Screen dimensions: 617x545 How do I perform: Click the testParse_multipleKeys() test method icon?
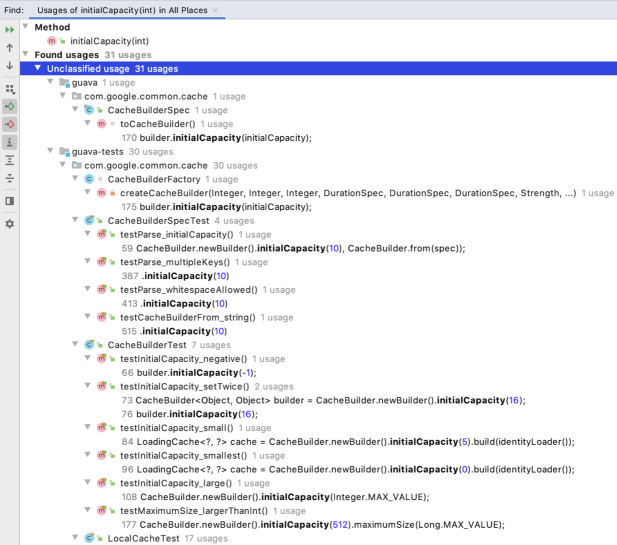point(102,262)
